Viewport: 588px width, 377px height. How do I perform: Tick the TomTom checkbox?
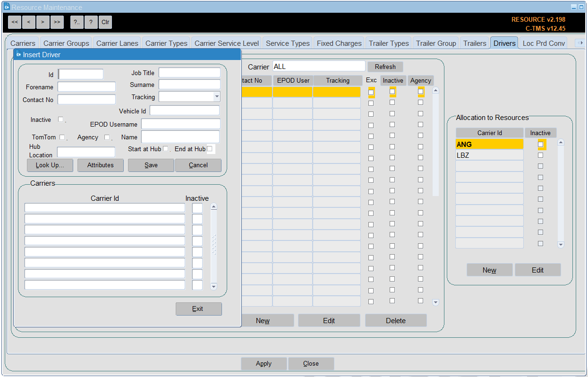click(x=61, y=137)
